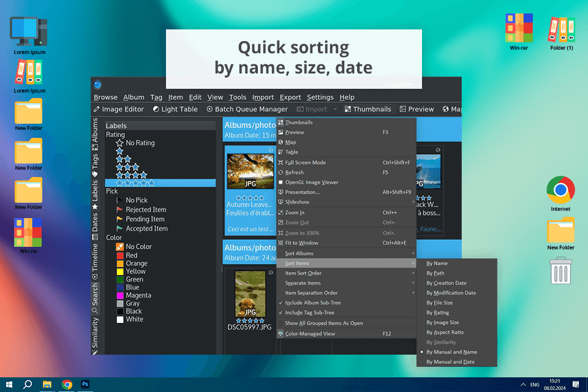Sort items By Name
The width and height of the screenshot is (588, 392).
click(x=457, y=263)
